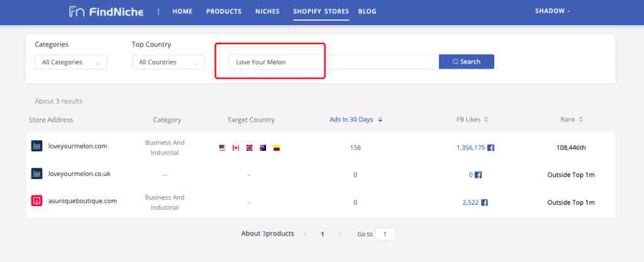Image resolution: width=644 pixels, height=262 pixels.
Task: Click the 2,522 FB likes value
Action: point(470,202)
